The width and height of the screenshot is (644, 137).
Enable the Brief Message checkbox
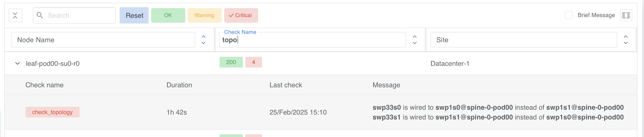569,15
